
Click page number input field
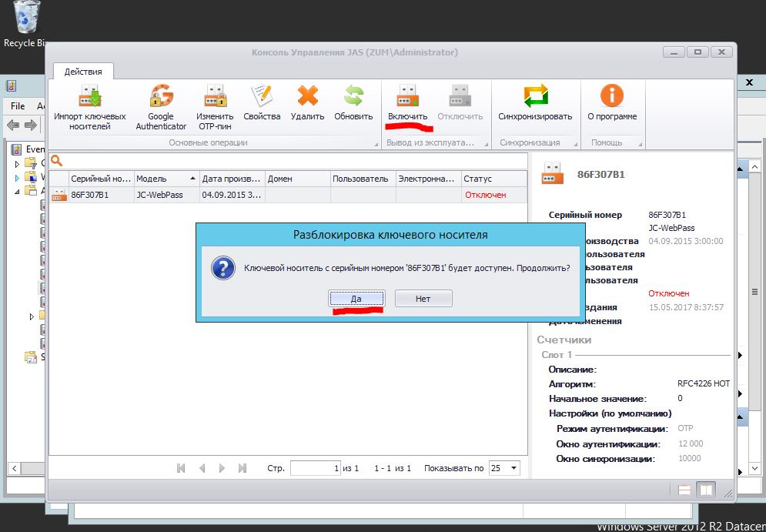(315, 468)
